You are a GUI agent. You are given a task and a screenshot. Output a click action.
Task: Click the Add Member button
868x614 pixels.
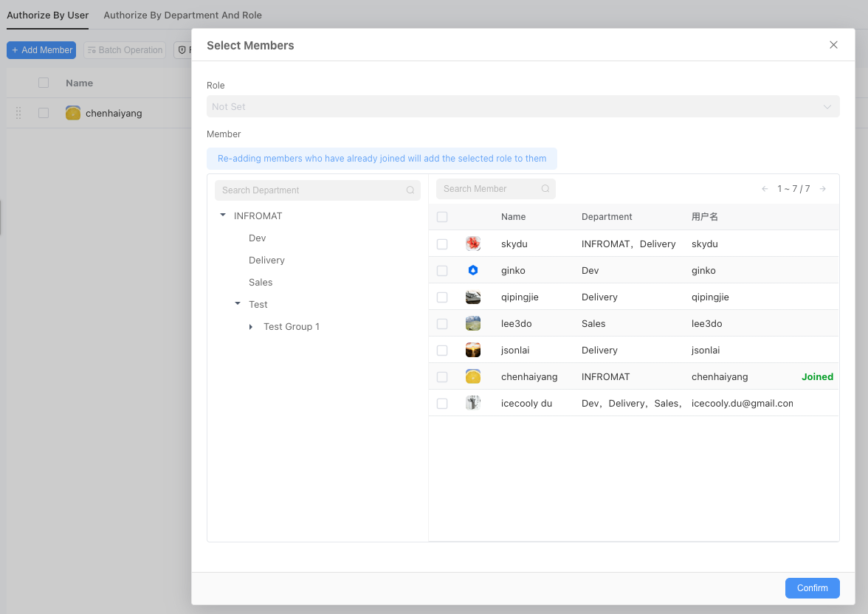41,50
